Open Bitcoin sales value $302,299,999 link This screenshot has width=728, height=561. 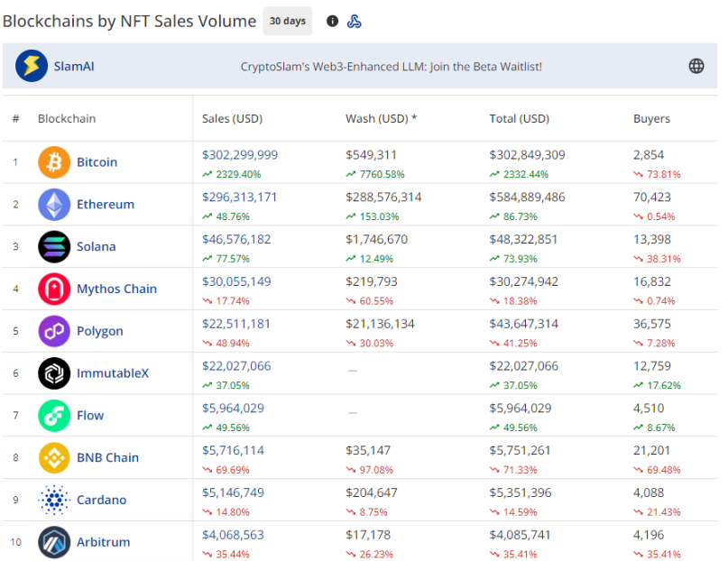coord(240,155)
